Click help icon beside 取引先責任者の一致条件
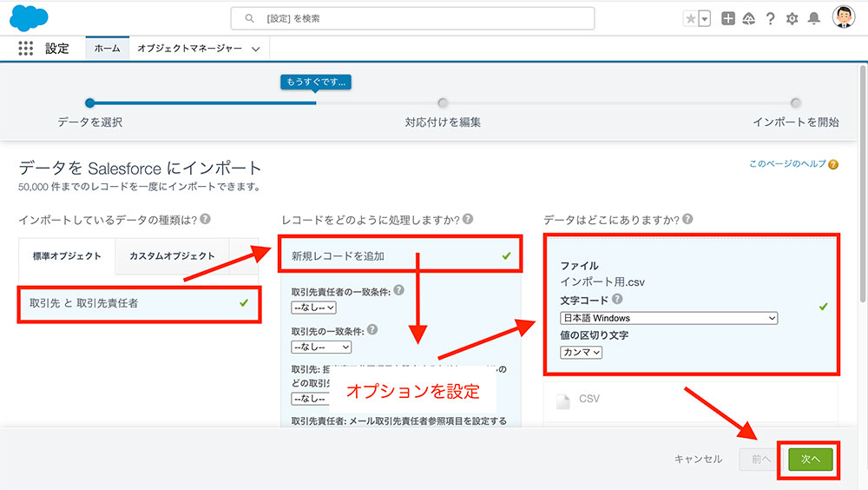The width and height of the screenshot is (868, 490). point(398,290)
